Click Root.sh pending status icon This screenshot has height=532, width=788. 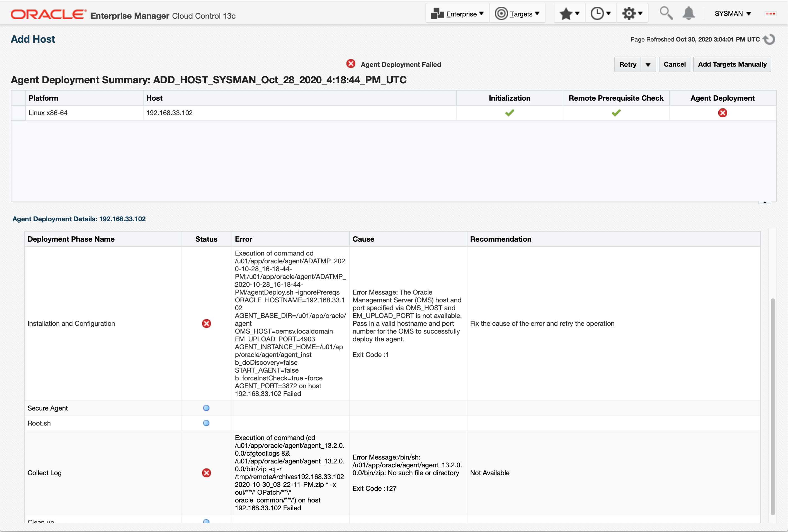pyautogui.click(x=206, y=423)
